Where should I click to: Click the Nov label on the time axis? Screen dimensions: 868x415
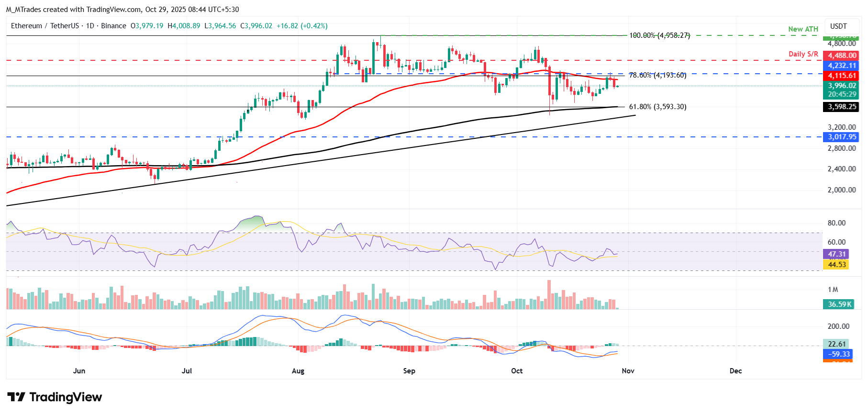pos(628,371)
